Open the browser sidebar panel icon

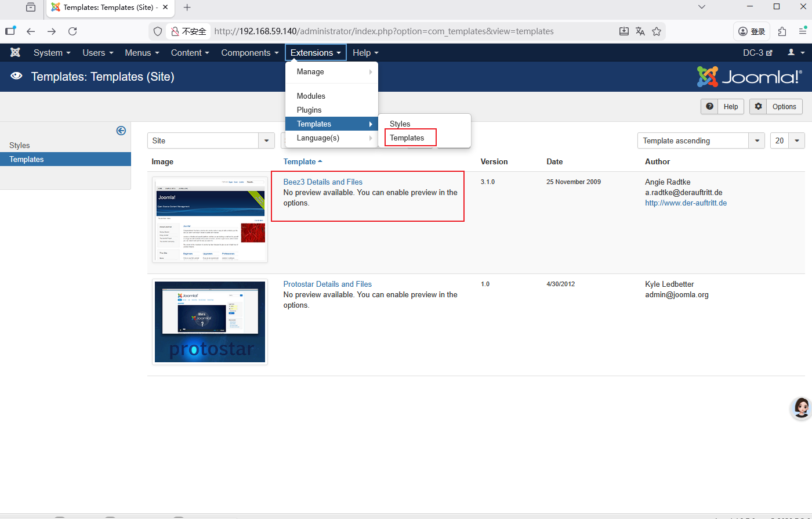[10, 31]
